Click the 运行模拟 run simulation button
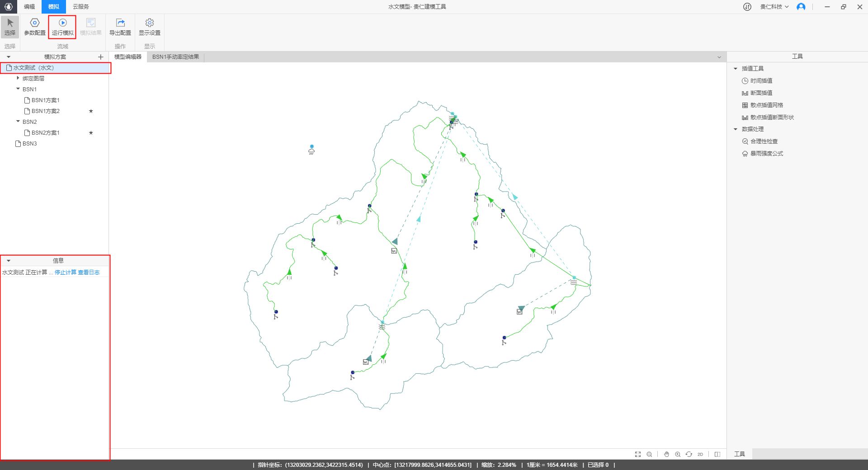The image size is (868, 470). coord(62,27)
